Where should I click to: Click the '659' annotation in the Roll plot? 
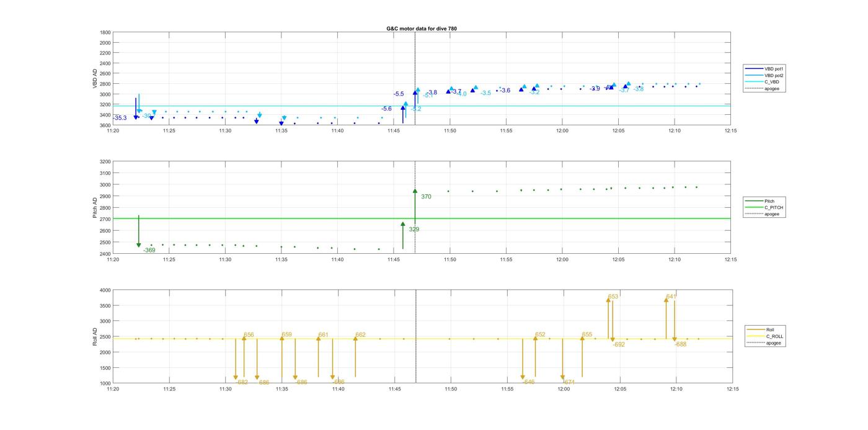coord(286,334)
